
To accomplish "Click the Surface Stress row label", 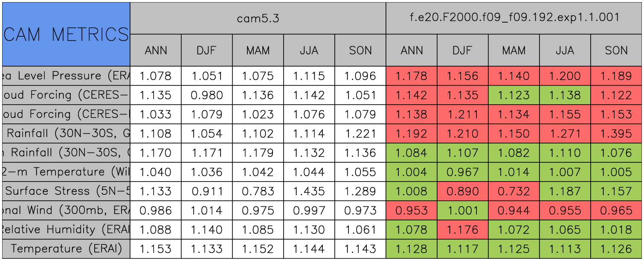I will tap(66, 191).
